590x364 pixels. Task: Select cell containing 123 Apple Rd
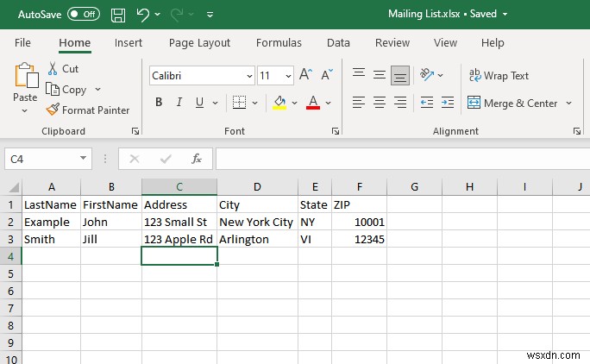179,240
